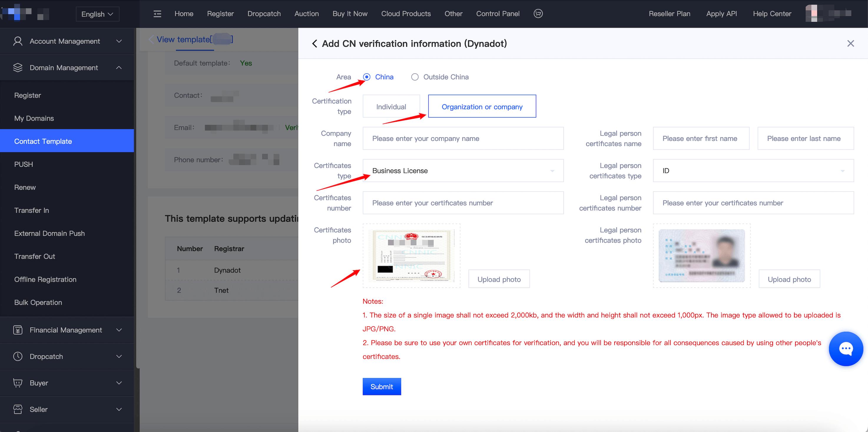Click the Seller storefront icon
This screenshot has height=432, width=868.
[18, 409]
